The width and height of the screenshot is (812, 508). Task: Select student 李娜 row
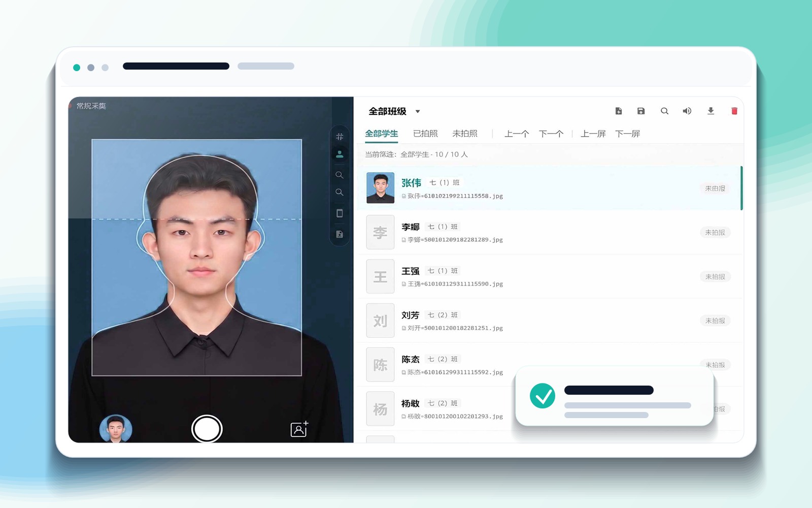coord(550,232)
